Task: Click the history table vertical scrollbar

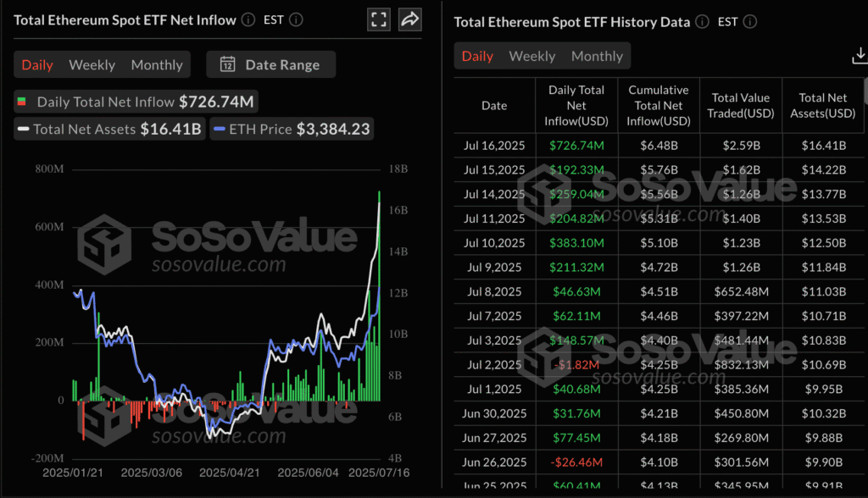Action: pyautogui.click(x=865, y=91)
